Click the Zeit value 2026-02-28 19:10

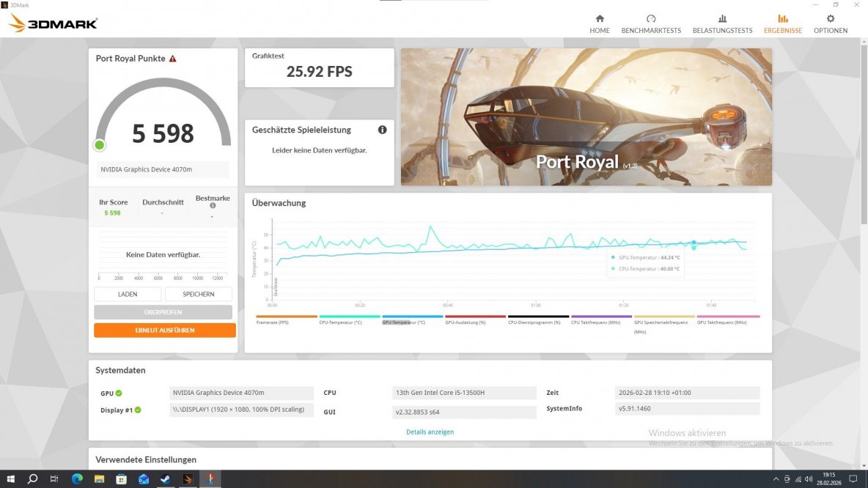(687, 393)
